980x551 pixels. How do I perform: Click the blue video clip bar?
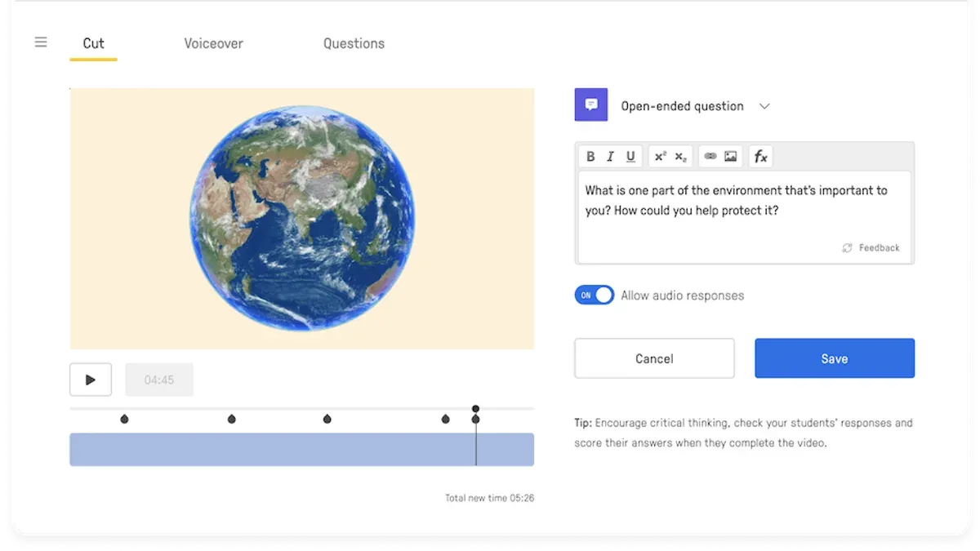pyautogui.click(x=302, y=450)
